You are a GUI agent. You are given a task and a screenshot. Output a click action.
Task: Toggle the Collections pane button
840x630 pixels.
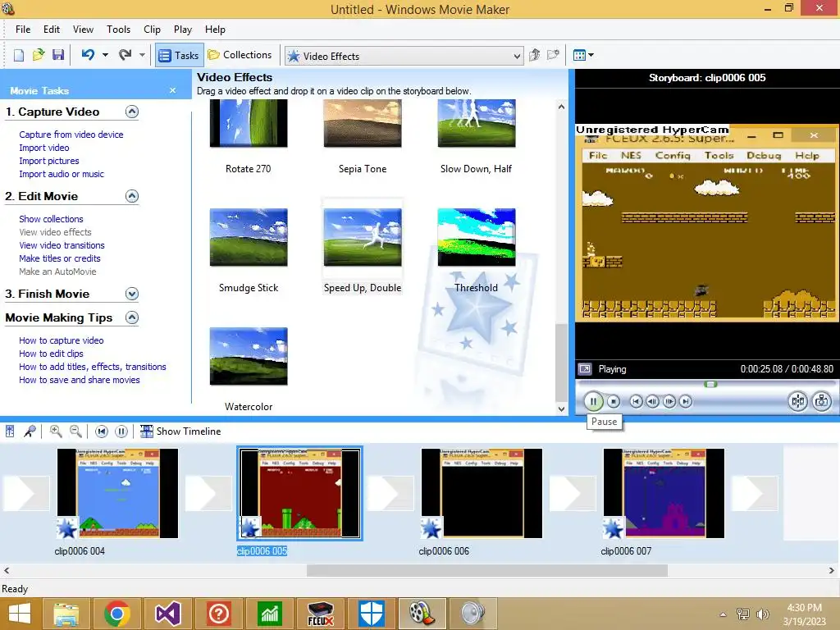coord(240,55)
